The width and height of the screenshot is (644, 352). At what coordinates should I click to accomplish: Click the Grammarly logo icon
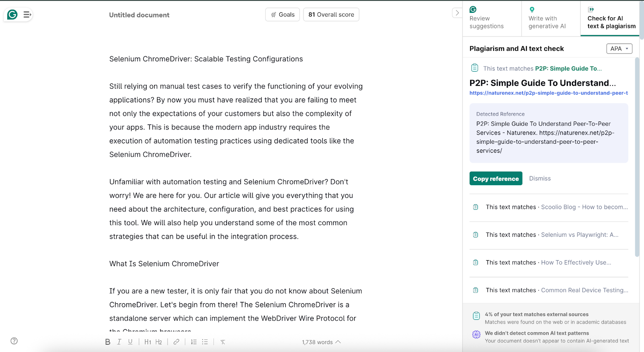click(12, 15)
